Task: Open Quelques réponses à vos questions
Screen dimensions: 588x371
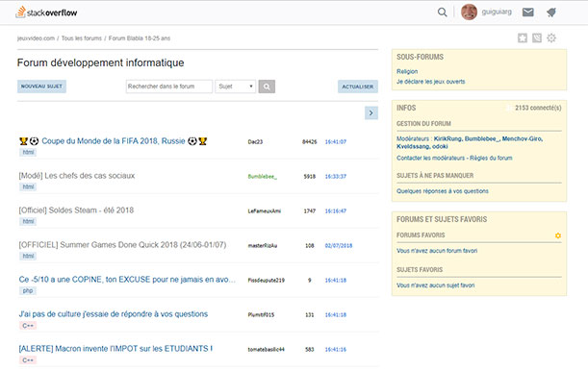Action: tap(443, 191)
